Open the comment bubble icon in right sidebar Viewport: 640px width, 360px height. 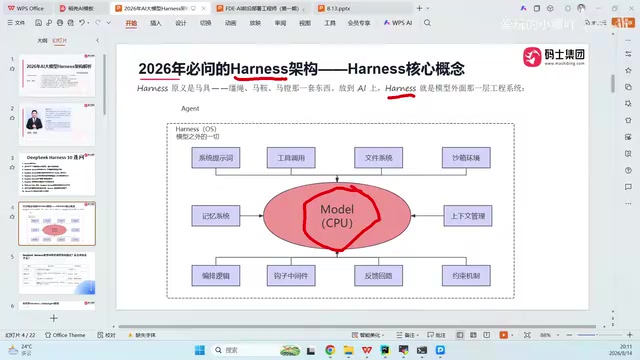click(x=628, y=187)
